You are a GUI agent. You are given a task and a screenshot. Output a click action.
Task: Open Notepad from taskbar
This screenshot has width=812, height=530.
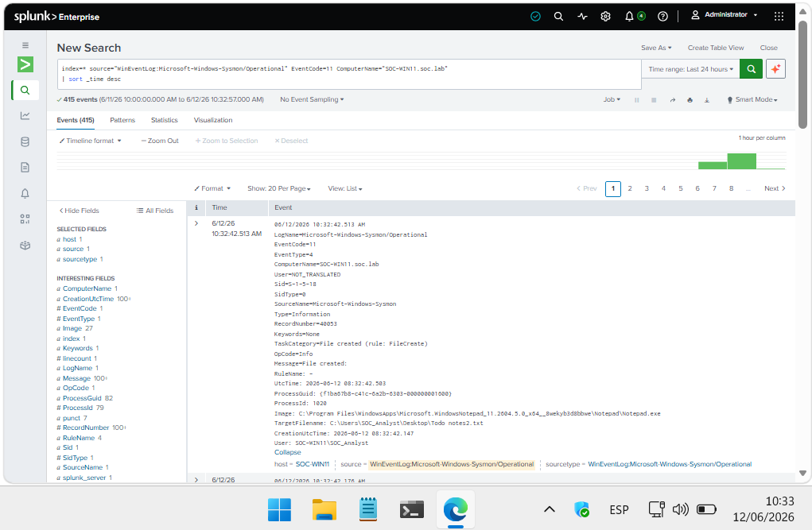click(368, 510)
